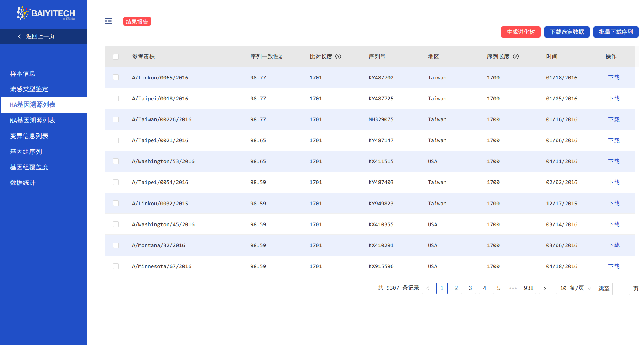Screen dimensions: 644x345
Task: Click 返回上一页 to go back
Action: [x=44, y=36]
